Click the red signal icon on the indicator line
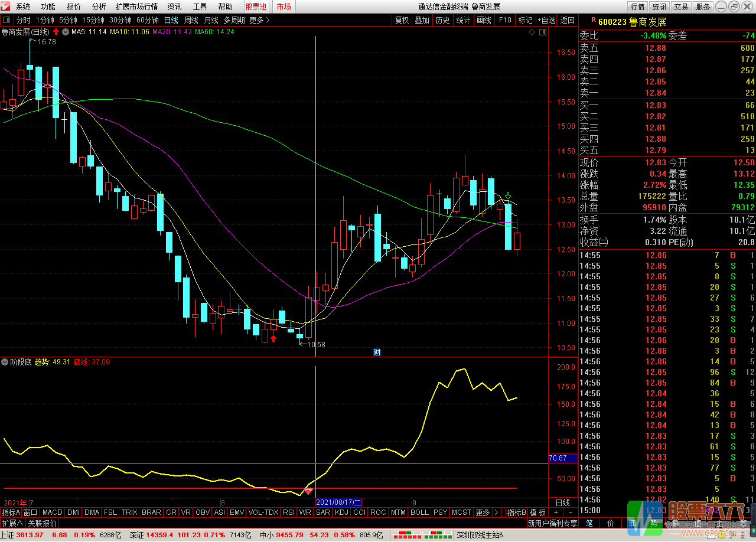The image size is (756, 542). (x=308, y=491)
